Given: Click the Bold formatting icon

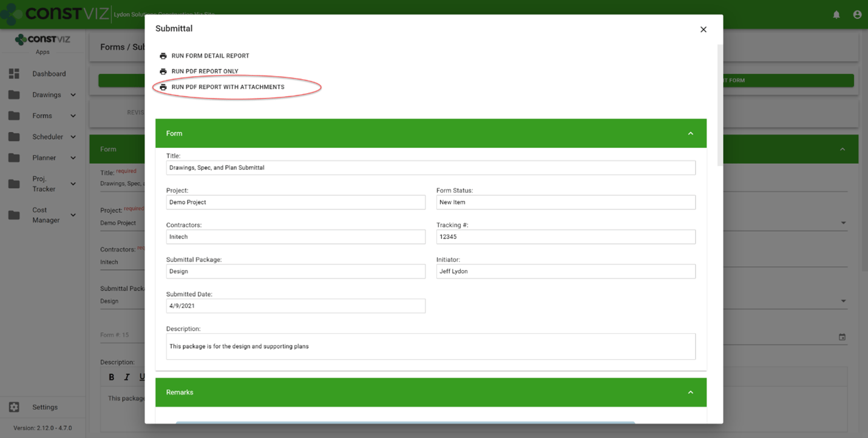Looking at the screenshot, I should point(111,377).
